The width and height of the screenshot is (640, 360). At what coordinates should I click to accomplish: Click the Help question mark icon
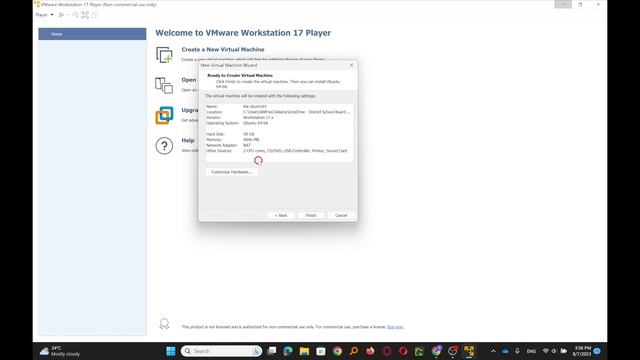[x=164, y=146]
